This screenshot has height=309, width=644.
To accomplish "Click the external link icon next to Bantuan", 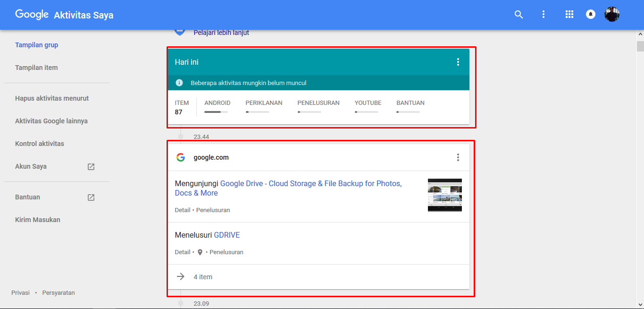I will [91, 197].
